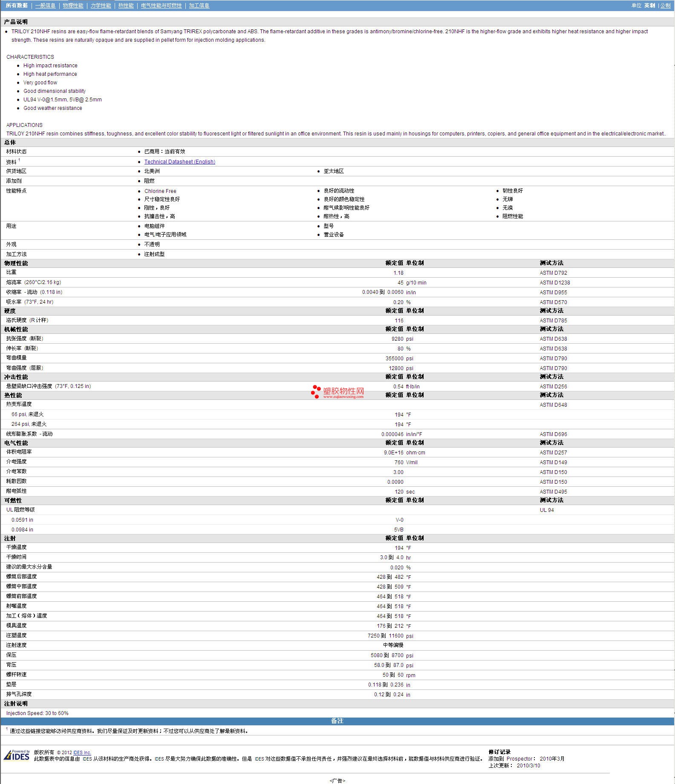Click the 抗张强度 value 9280

point(398,339)
